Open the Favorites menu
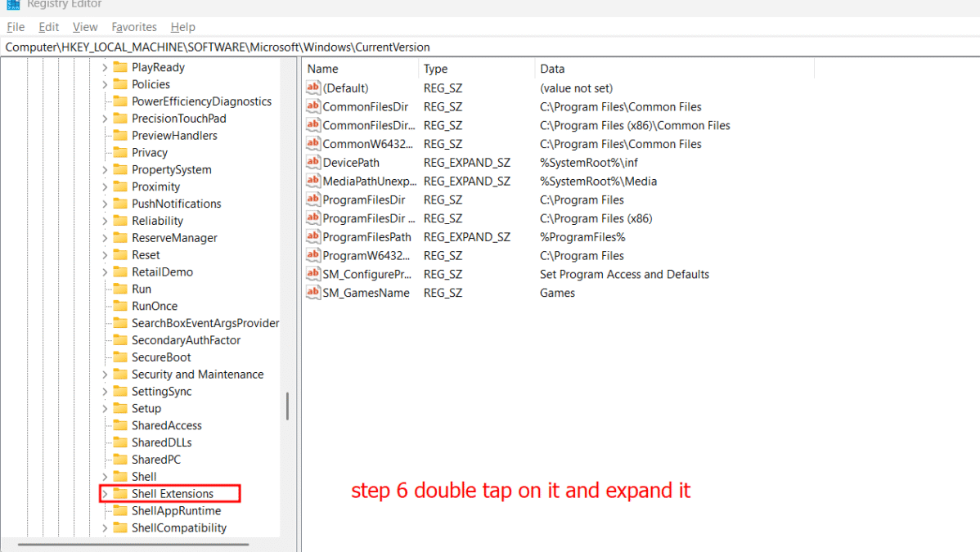This screenshot has width=980, height=552. click(134, 27)
